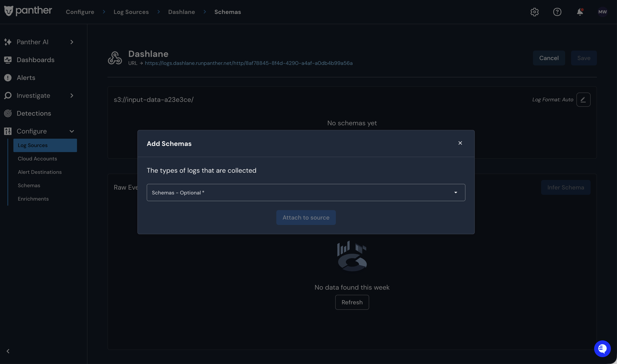The image size is (617, 364).
Task: Collapse the Configure section
Action: click(72, 131)
